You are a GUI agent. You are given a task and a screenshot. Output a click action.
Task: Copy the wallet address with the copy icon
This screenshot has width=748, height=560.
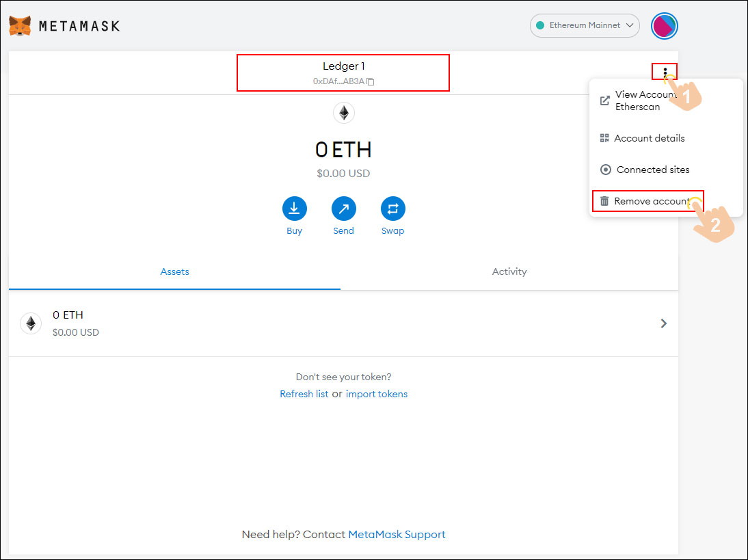[370, 81]
